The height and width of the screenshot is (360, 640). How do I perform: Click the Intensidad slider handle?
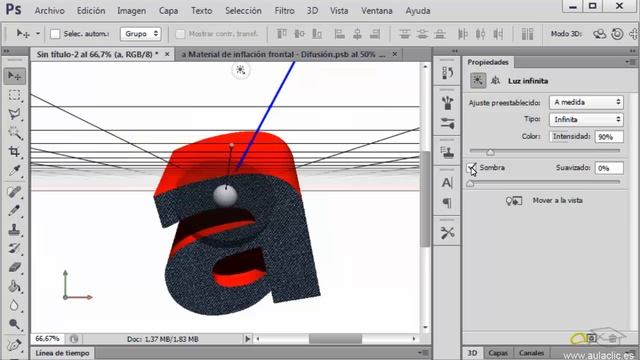point(490,152)
